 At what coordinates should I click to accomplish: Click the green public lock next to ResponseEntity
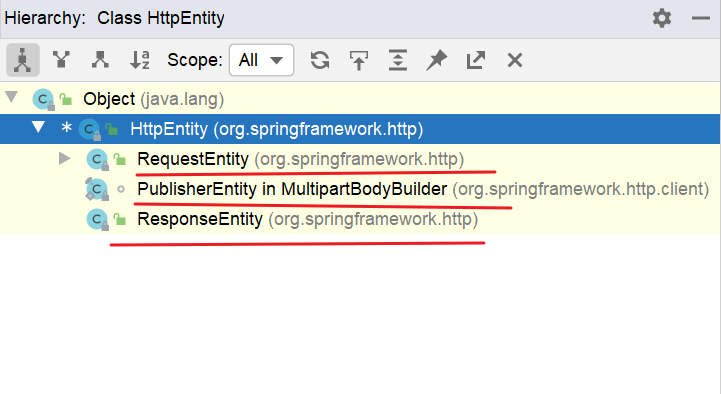coord(120,220)
